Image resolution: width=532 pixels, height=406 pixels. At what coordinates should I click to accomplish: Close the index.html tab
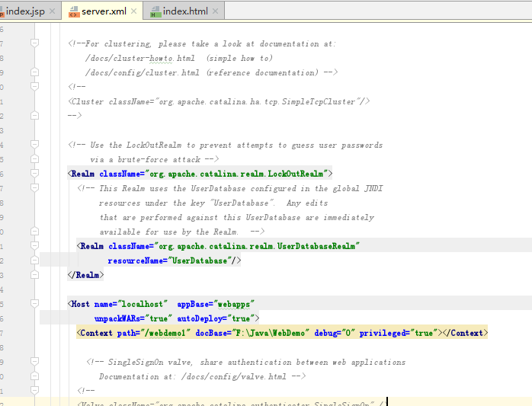click(x=215, y=11)
